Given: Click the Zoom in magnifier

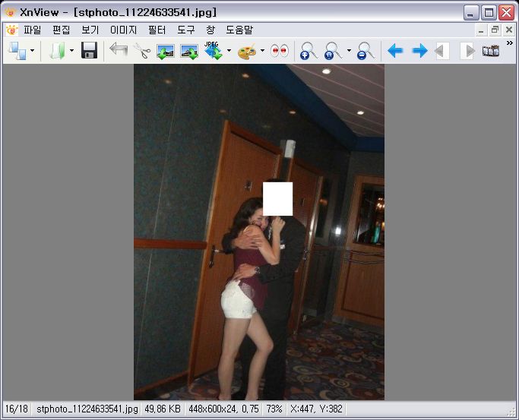Looking at the screenshot, I should pyautogui.click(x=309, y=51).
